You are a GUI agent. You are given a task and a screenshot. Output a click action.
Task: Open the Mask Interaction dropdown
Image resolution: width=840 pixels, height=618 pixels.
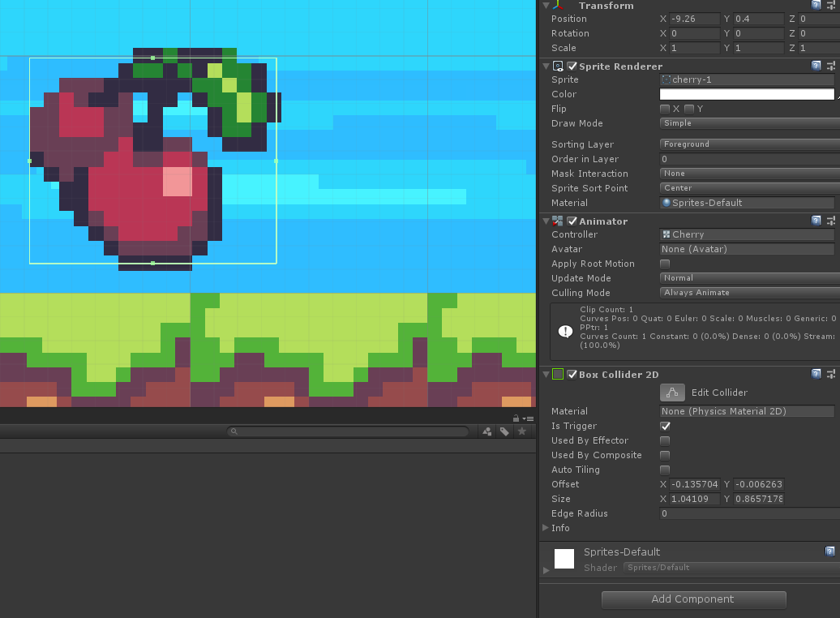point(749,174)
